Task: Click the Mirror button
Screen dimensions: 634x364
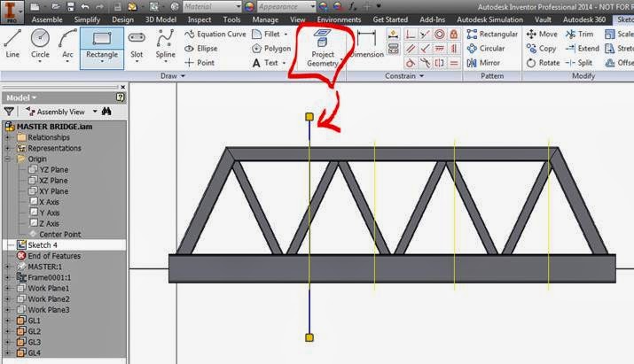Action: point(483,63)
